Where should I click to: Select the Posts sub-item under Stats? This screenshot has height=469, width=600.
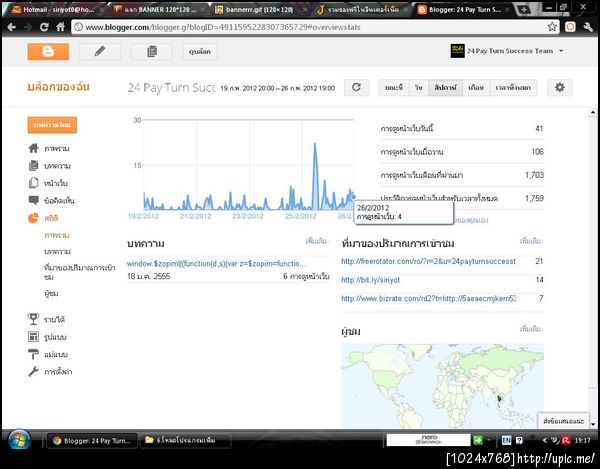pyautogui.click(x=57, y=252)
